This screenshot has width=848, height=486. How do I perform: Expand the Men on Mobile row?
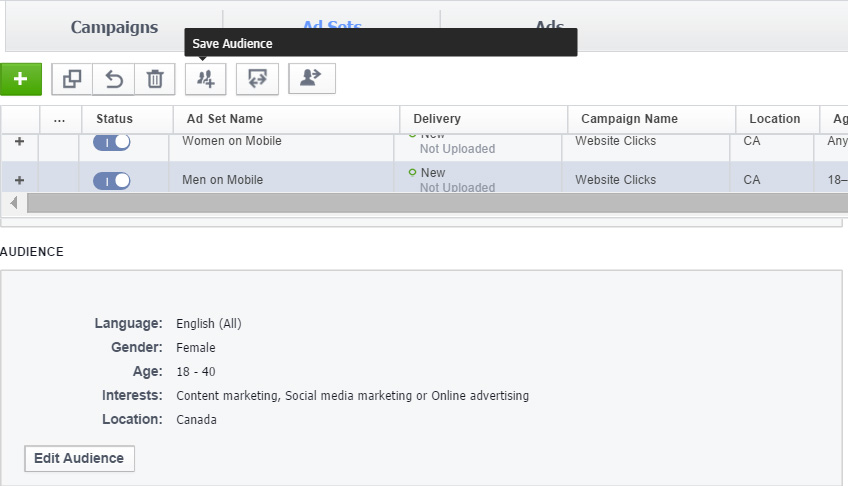point(19,180)
